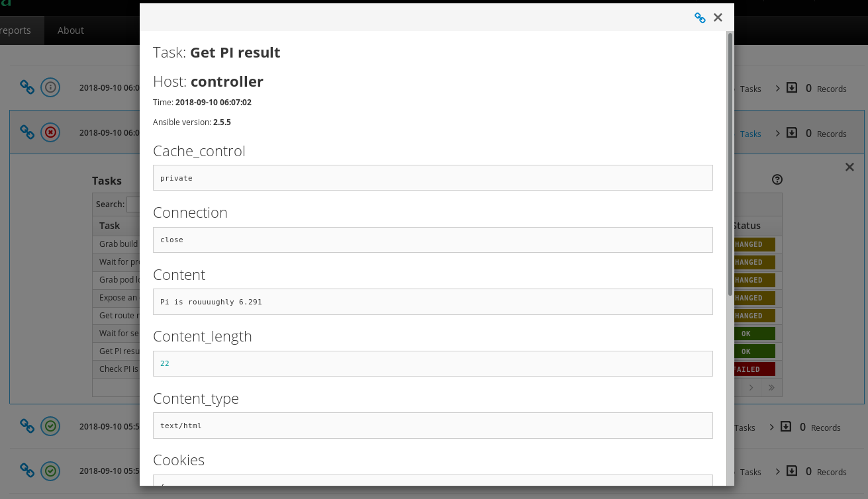Close the expanded Tasks panel with its X
The height and width of the screenshot is (499, 868).
click(849, 167)
